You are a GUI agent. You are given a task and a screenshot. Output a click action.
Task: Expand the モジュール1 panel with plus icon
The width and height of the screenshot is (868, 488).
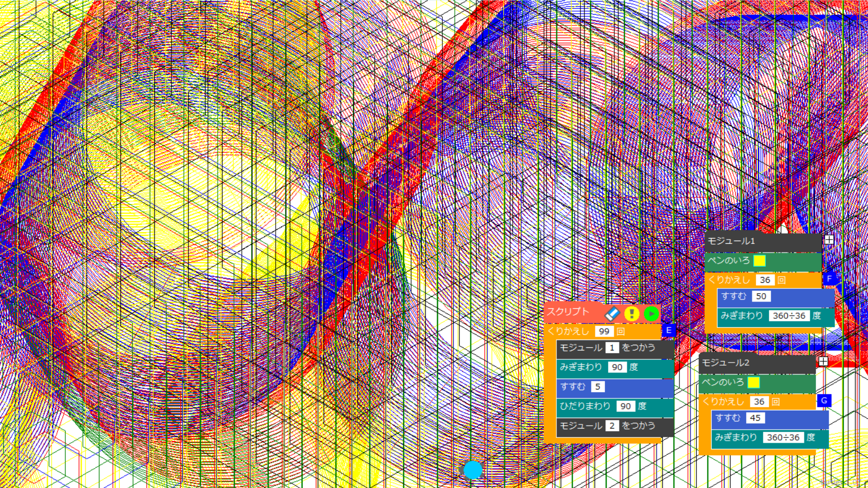click(x=829, y=240)
